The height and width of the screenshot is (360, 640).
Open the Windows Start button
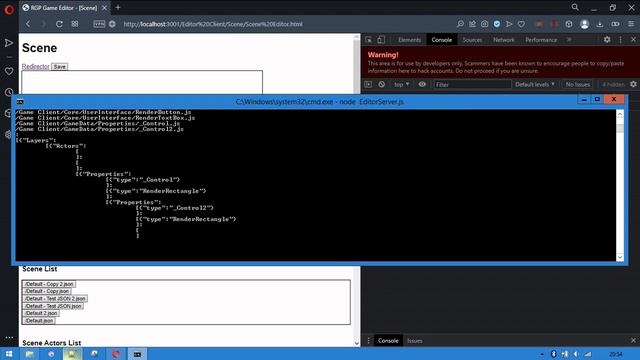9,354
